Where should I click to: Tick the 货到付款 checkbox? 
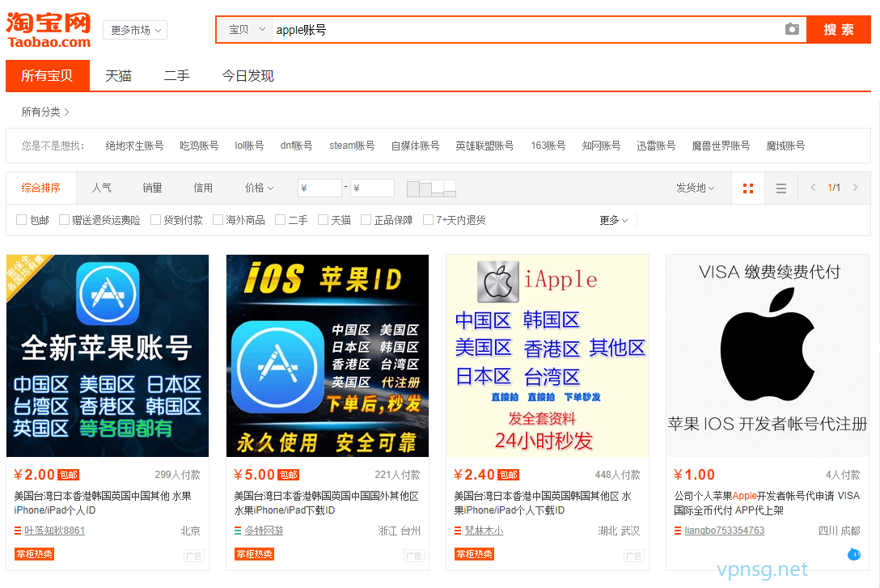point(155,220)
